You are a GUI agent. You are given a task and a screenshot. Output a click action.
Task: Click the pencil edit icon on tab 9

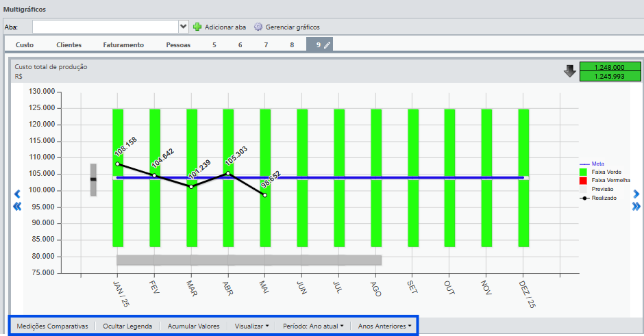[x=327, y=45]
